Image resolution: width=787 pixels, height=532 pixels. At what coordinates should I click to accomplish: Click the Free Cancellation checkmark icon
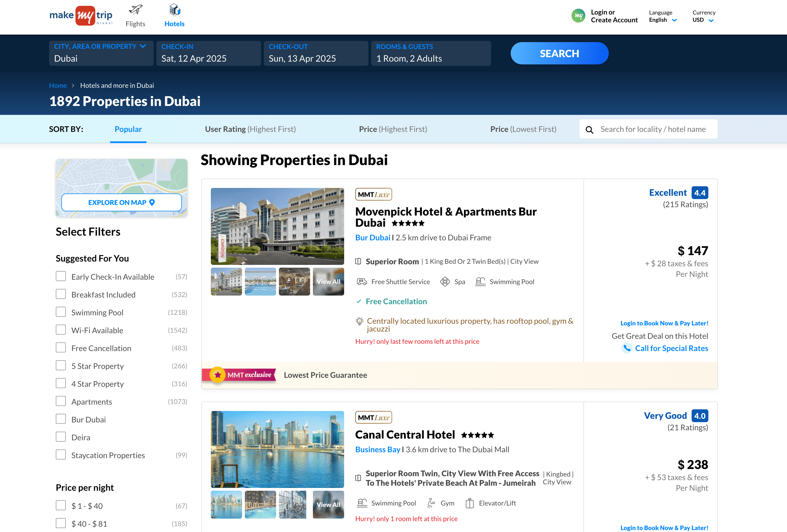pos(359,301)
